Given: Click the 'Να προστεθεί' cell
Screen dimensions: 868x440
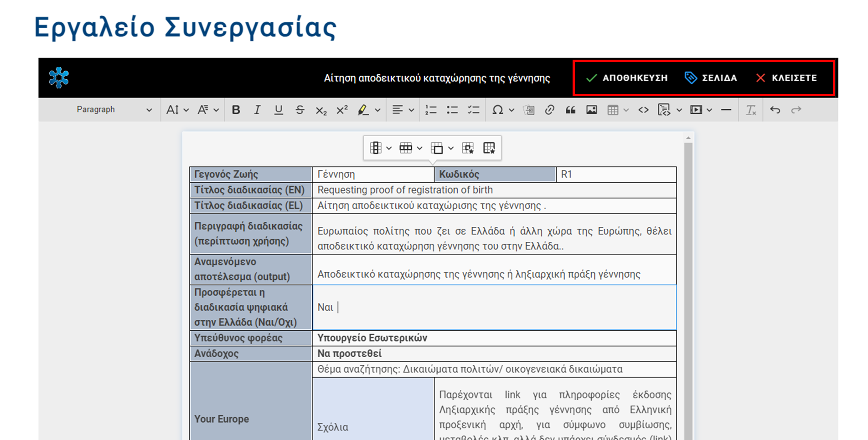Looking at the screenshot, I should pyautogui.click(x=494, y=353).
